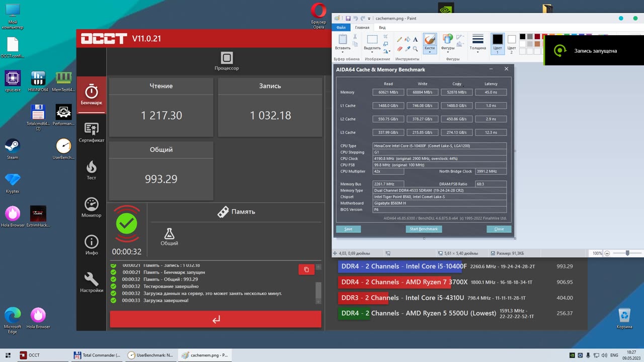Open the Монитор gauge section in OCCT
Viewport: 644px width, 362px height.
pyautogui.click(x=91, y=207)
